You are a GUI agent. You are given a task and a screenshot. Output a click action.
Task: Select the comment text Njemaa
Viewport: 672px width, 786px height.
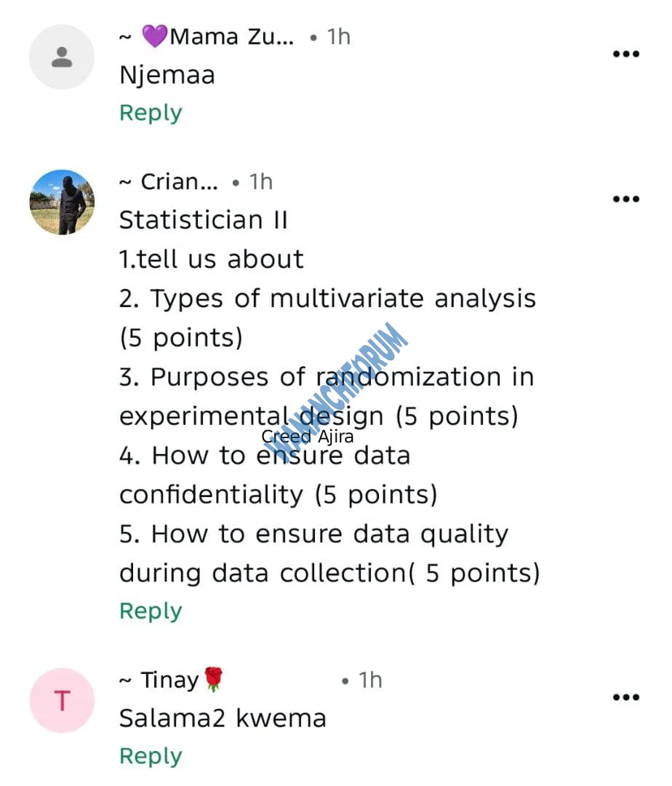pyautogui.click(x=167, y=74)
